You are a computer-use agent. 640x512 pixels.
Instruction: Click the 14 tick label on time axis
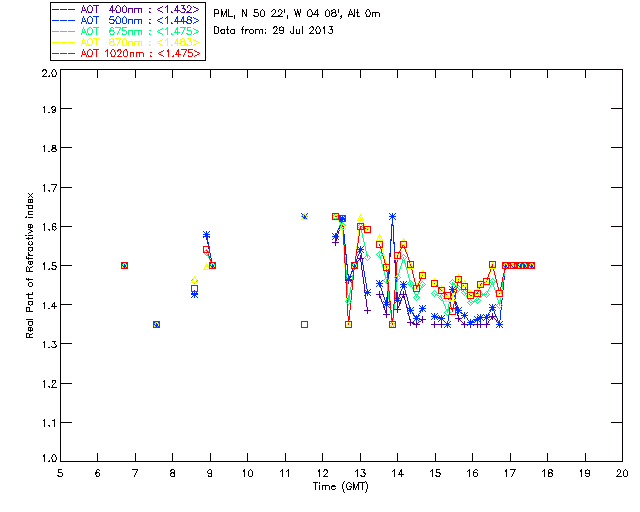[x=398, y=473]
